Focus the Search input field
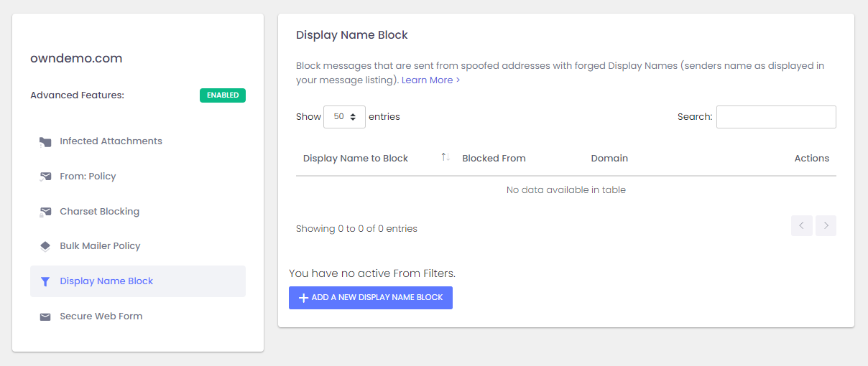The height and width of the screenshot is (366, 868). tap(776, 117)
